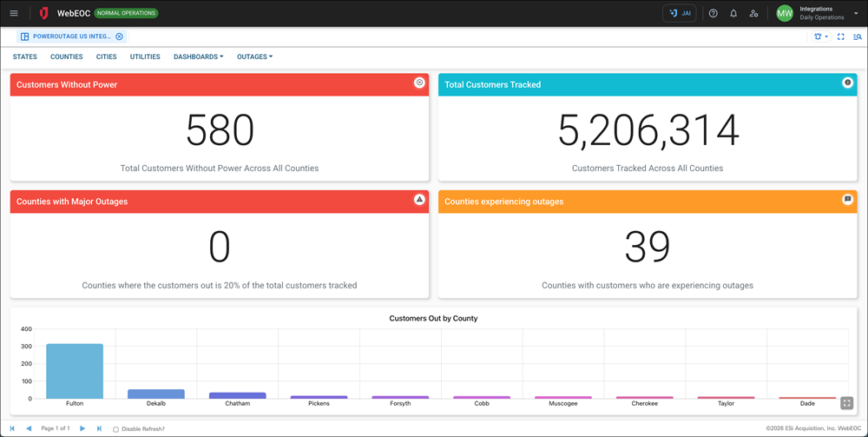This screenshot has height=437, width=868.
Task: Open the notifications bell
Action: point(733,13)
